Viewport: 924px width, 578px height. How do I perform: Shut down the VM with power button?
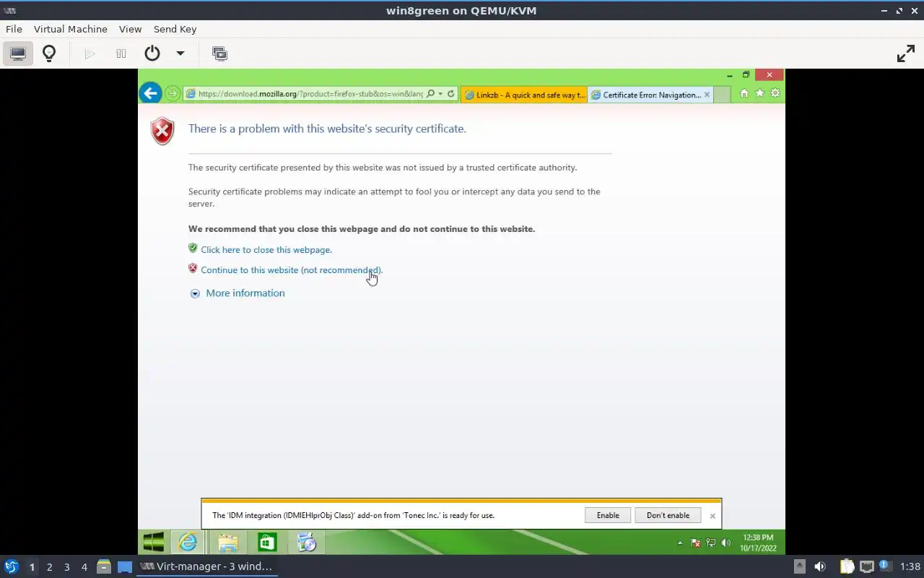[152, 53]
